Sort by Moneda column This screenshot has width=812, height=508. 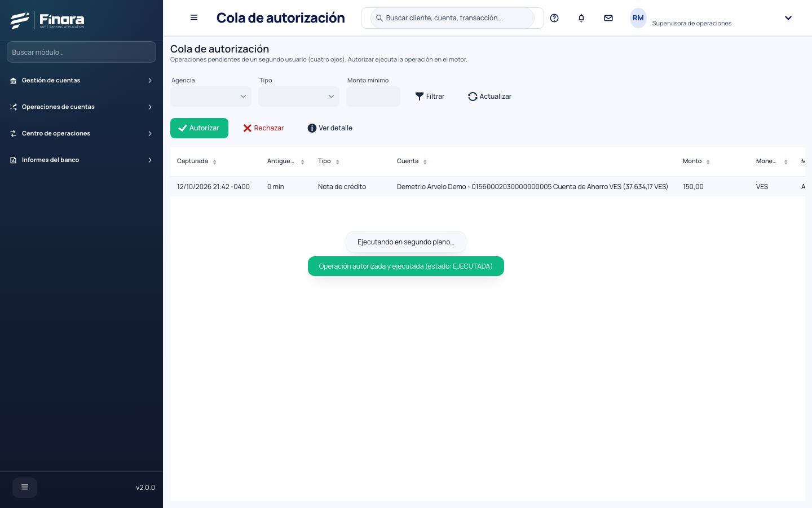point(785,162)
